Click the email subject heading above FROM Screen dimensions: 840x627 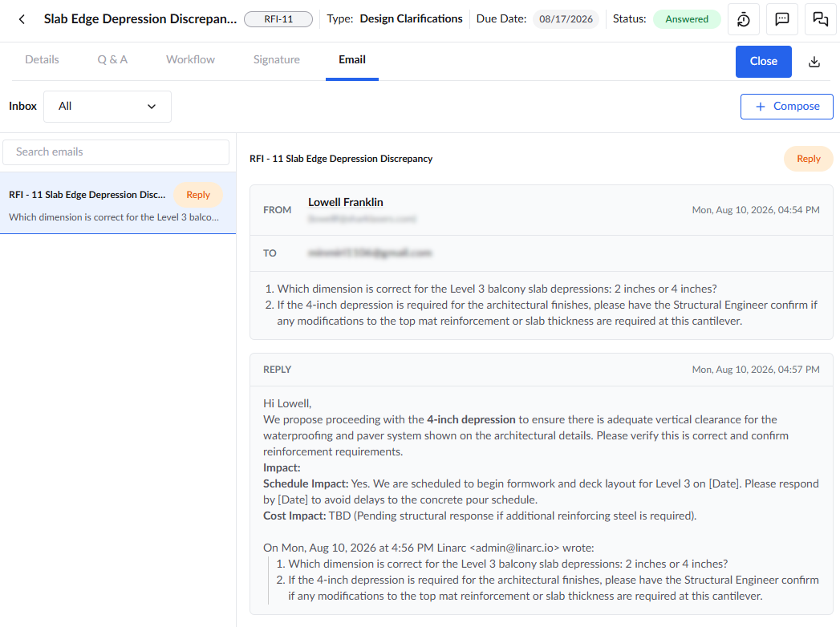[x=341, y=159]
